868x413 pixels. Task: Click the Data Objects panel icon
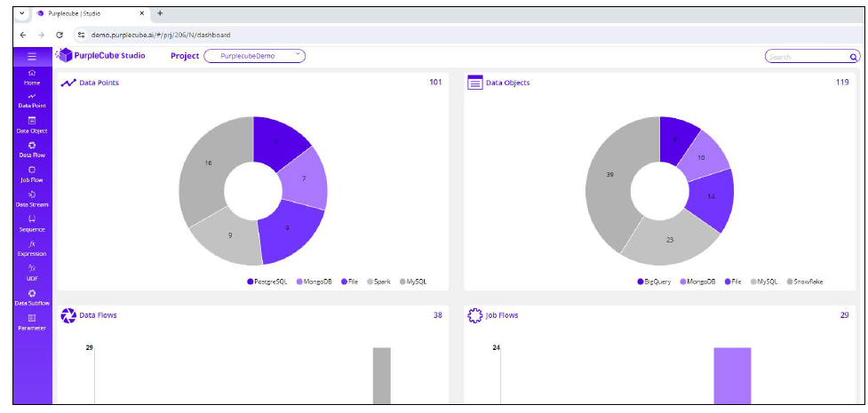click(x=475, y=83)
